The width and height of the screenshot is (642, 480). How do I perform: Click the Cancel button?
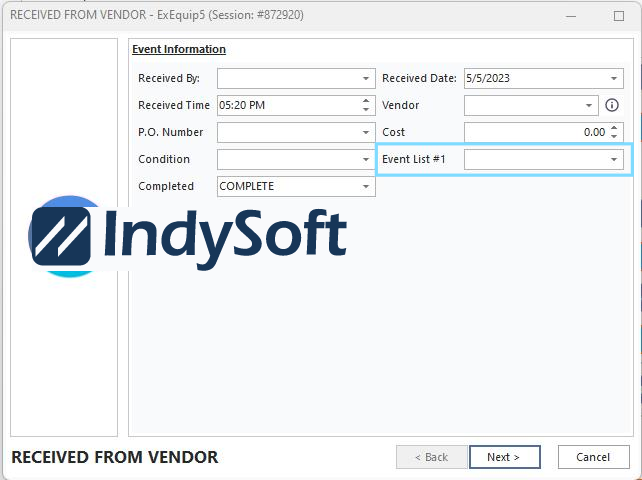(593, 457)
